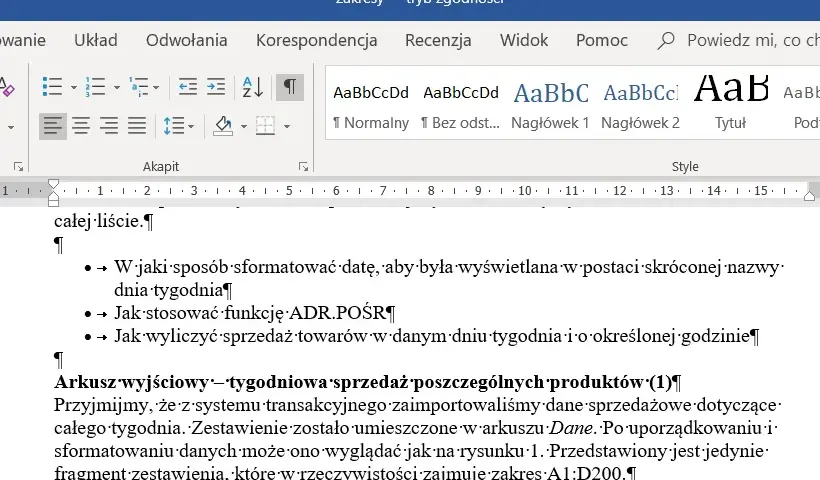The image size is (820, 480).
Task: Toggle the show paragraph marks button
Action: click(x=290, y=86)
